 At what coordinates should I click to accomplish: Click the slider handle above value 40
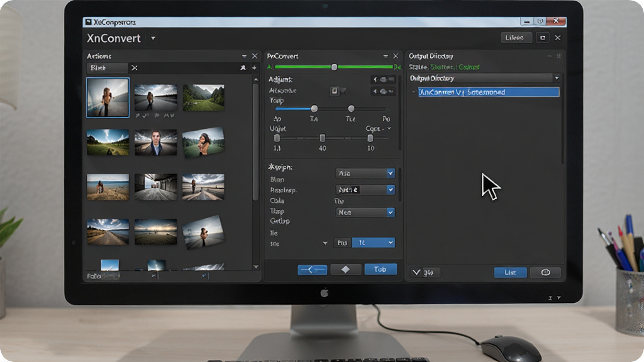[x=323, y=138]
